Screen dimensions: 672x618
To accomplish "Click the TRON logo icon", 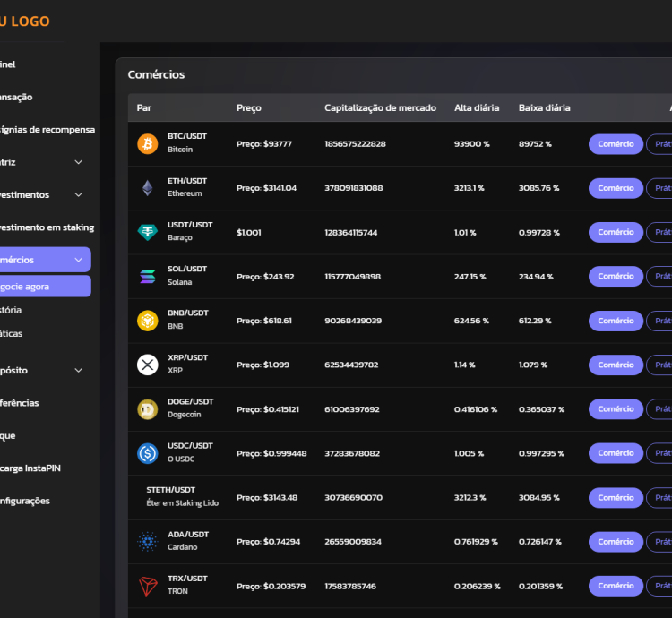I will click(x=148, y=586).
